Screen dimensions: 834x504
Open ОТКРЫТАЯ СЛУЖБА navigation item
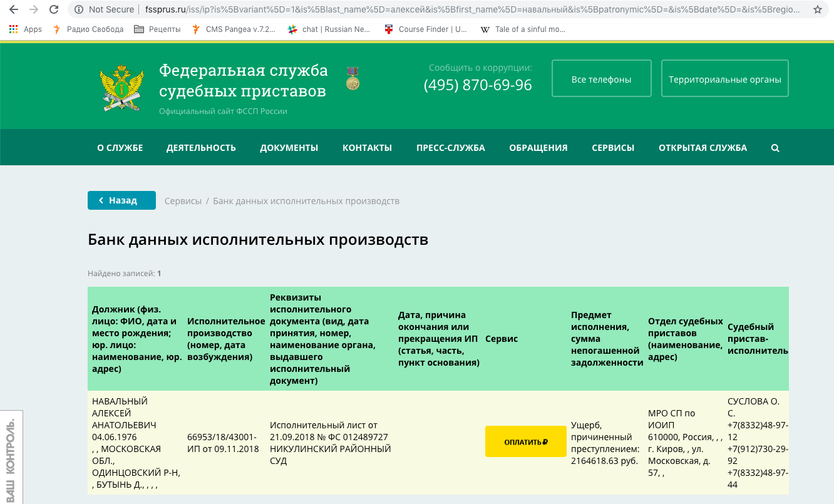[x=703, y=148]
